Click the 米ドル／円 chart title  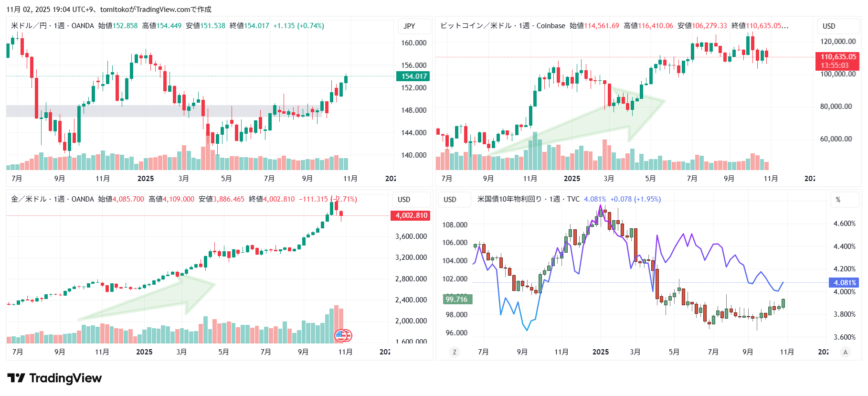click(x=29, y=26)
